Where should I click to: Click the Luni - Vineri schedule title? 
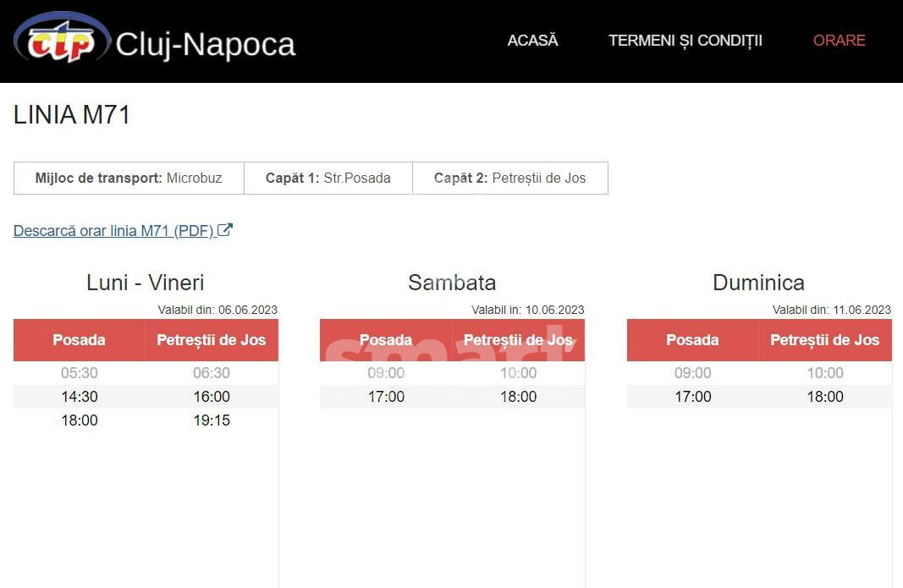pyautogui.click(x=145, y=283)
